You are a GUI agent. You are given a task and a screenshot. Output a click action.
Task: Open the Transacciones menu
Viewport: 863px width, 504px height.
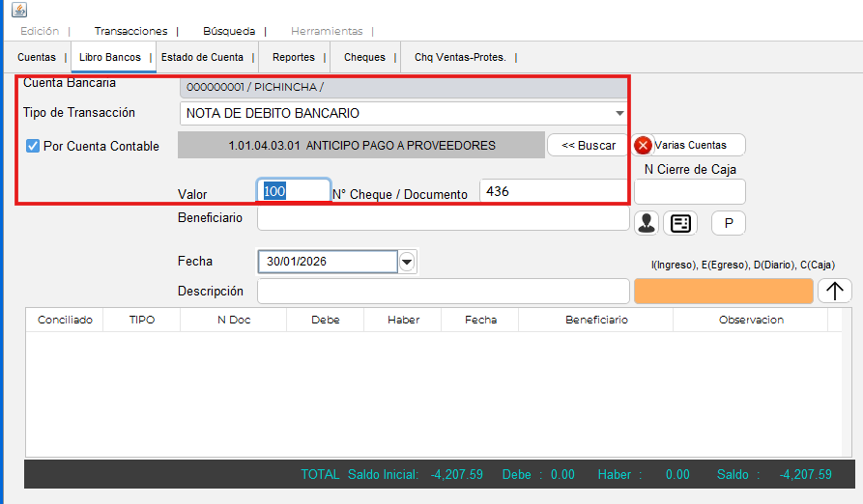point(130,31)
